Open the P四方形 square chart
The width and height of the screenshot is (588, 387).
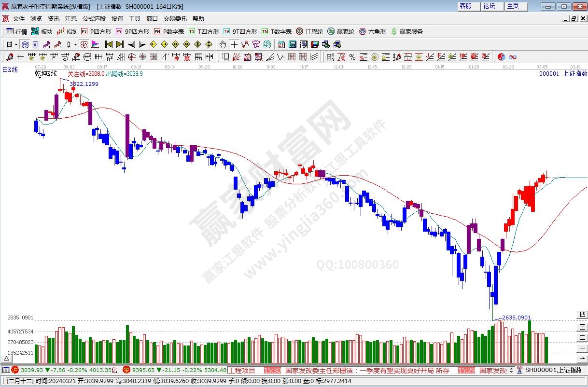96,31
